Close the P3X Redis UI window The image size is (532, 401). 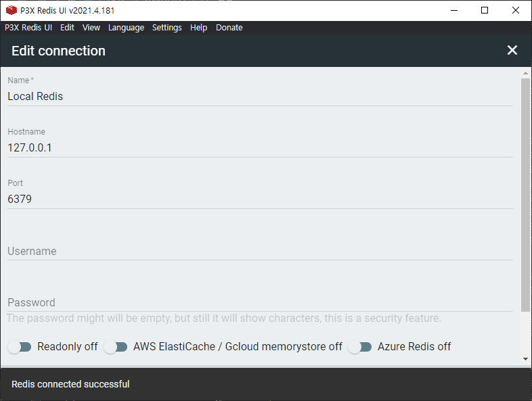coord(516,10)
